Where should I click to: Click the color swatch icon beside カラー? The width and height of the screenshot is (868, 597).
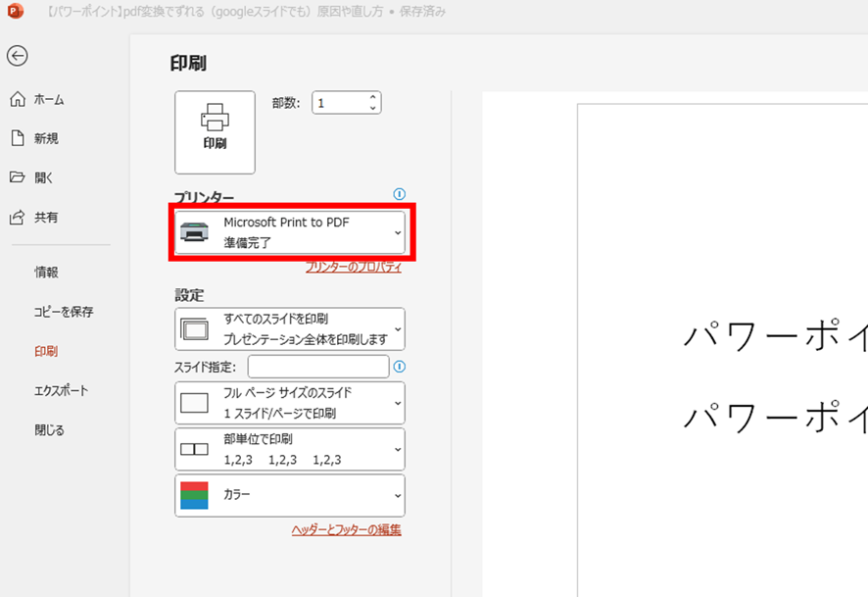coord(194,496)
